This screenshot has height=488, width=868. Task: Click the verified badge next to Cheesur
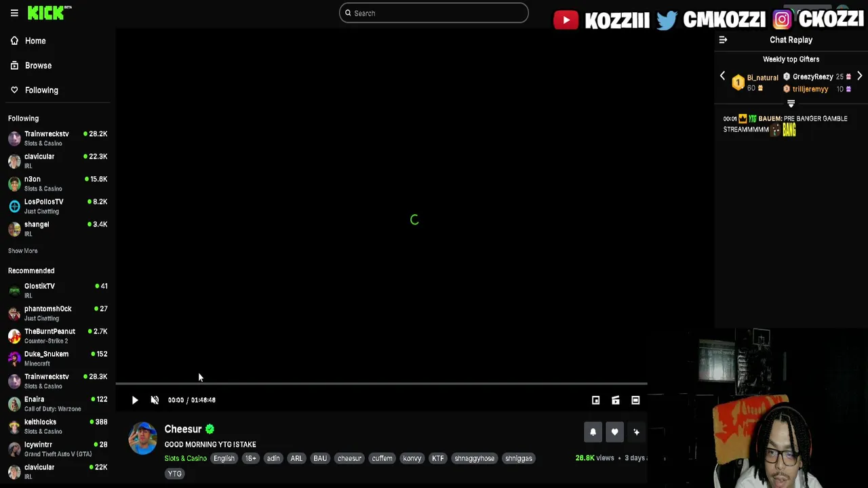coord(210,429)
